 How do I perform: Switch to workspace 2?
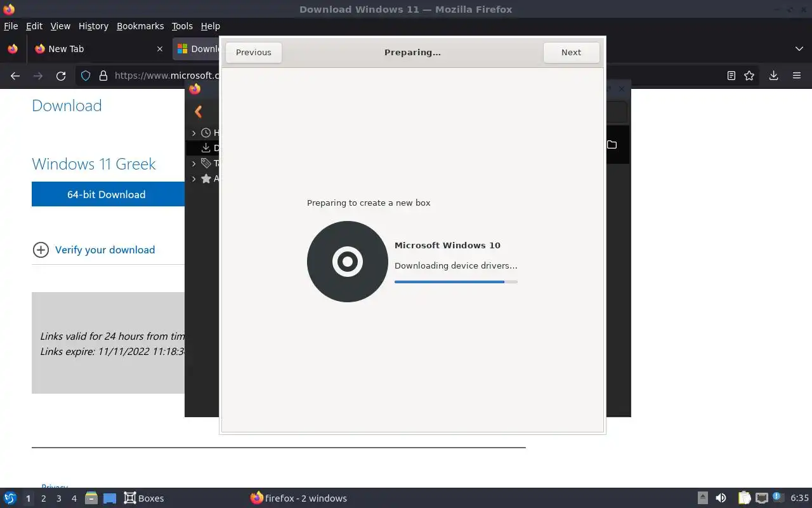coord(43,498)
